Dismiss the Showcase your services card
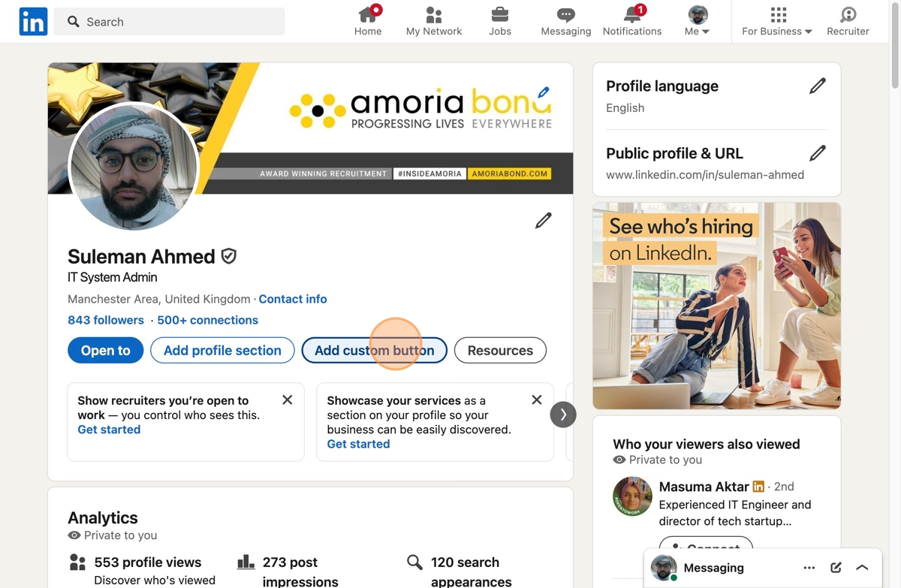The image size is (901, 588). click(x=537, y=400)
